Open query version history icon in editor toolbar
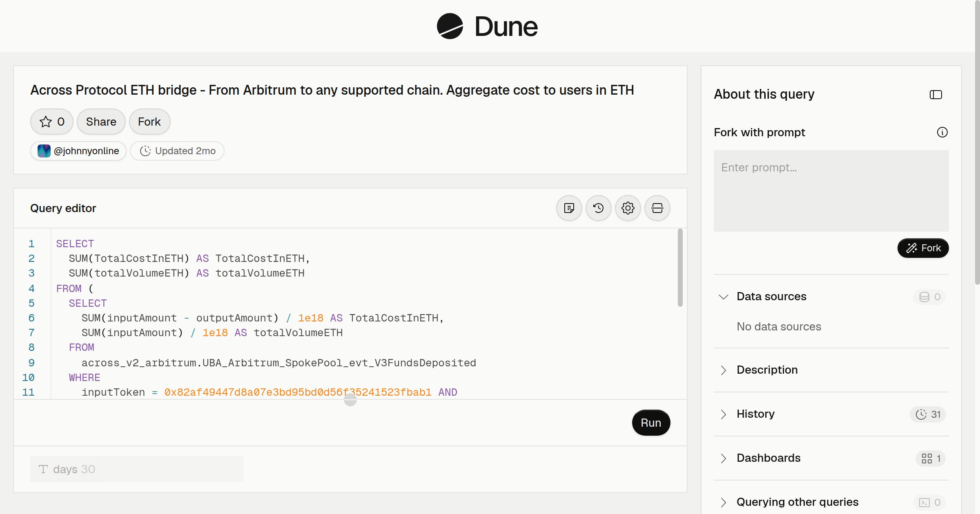This screenshot has height=514, width=980. click(x=598, y=208)
